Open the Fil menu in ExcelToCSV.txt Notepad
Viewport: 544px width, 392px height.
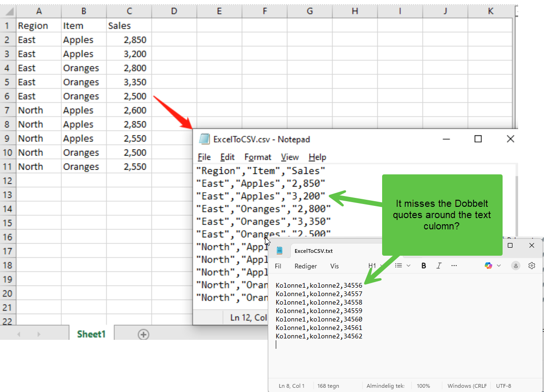point(278,266)
